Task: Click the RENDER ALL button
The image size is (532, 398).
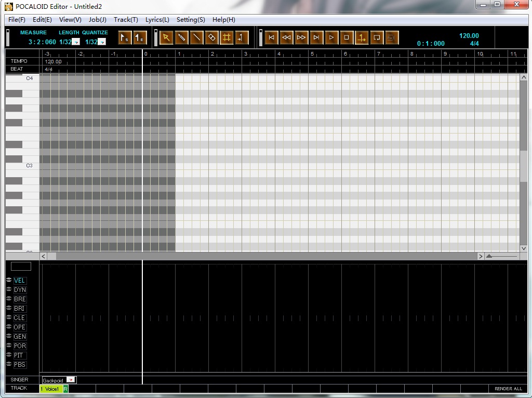Action: tap(508, 389)
